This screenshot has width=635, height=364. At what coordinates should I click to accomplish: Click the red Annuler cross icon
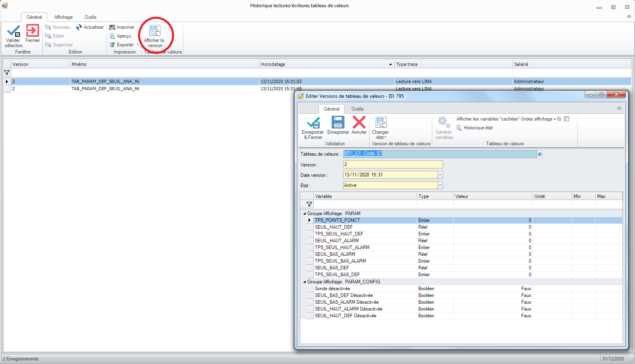tap(359, 123)
